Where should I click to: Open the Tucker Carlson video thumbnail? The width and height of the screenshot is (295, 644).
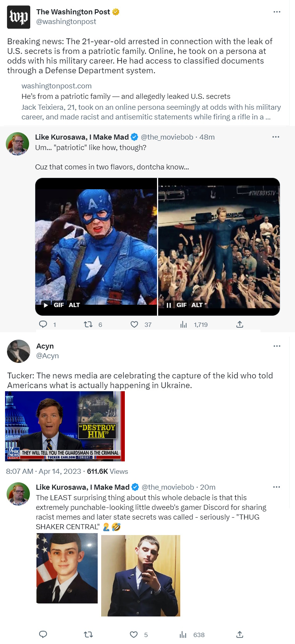click(x=65, y=426)
